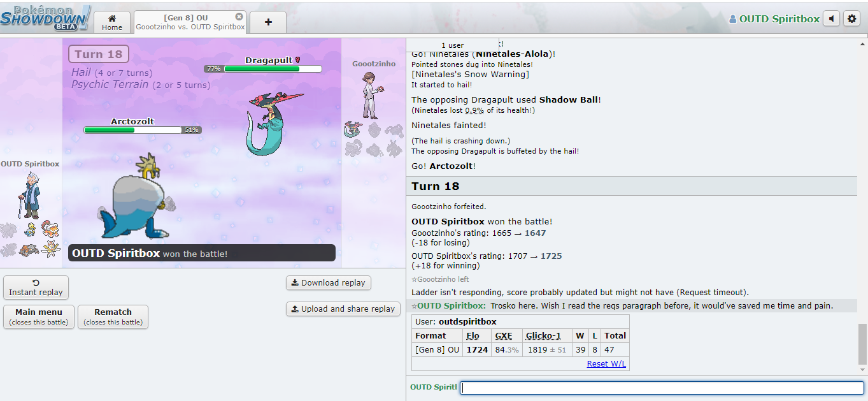Click the 39 wins cell
Image resolution: width=868 pixels, height=401 pixels.
tap(580, 349)
